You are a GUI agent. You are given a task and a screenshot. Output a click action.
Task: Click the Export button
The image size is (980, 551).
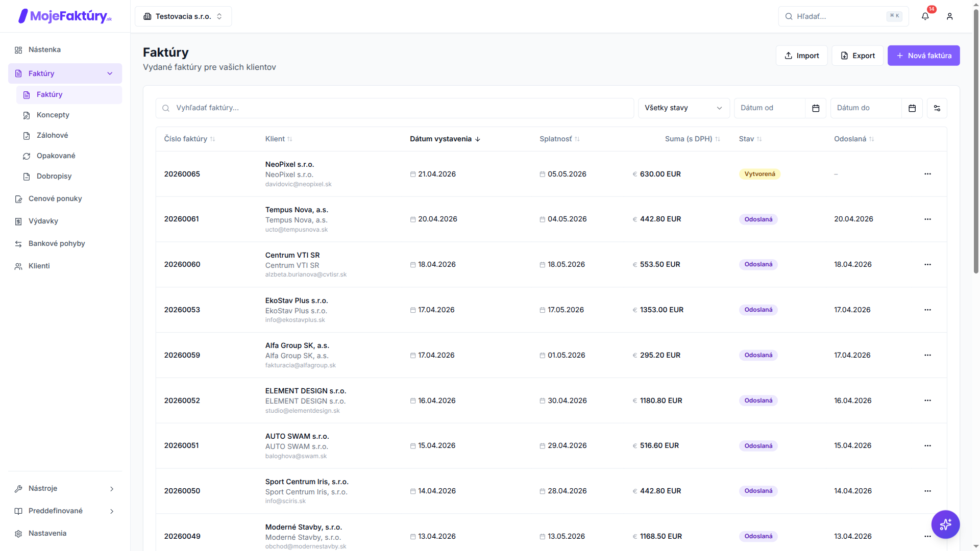[857, 56]
